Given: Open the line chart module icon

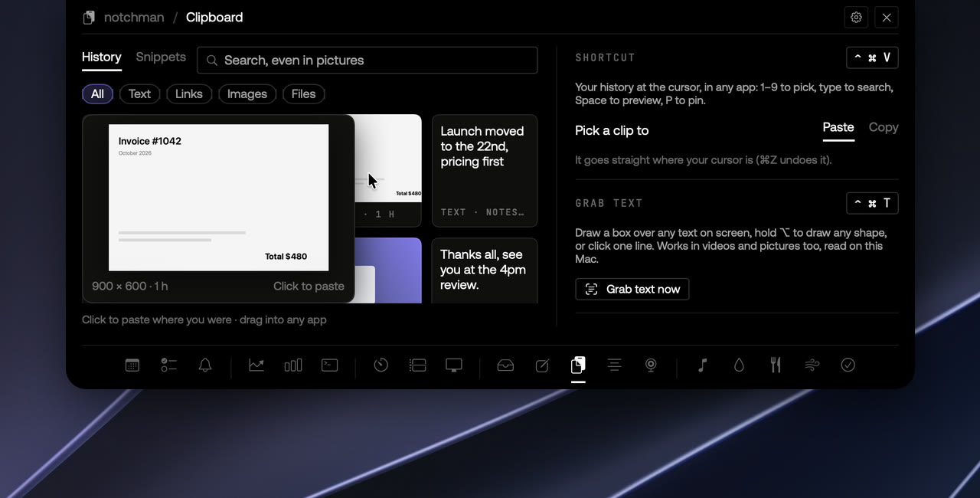Looking at the screenshot, I should 256,365.
